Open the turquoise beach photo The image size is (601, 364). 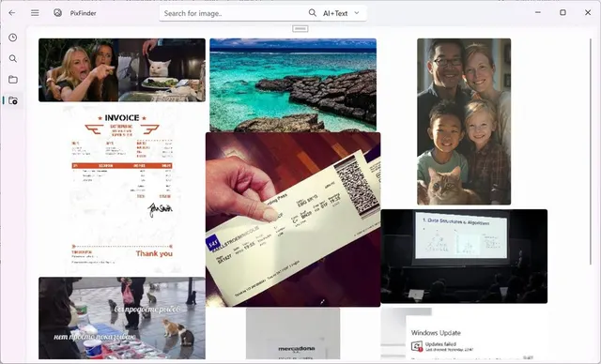(293, 85)
